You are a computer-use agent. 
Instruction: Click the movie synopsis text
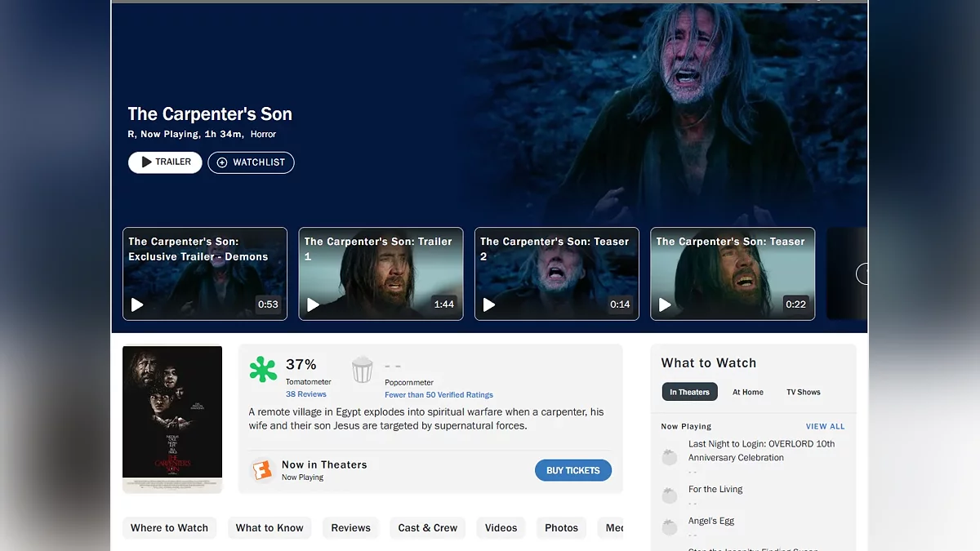coord(426,419)
